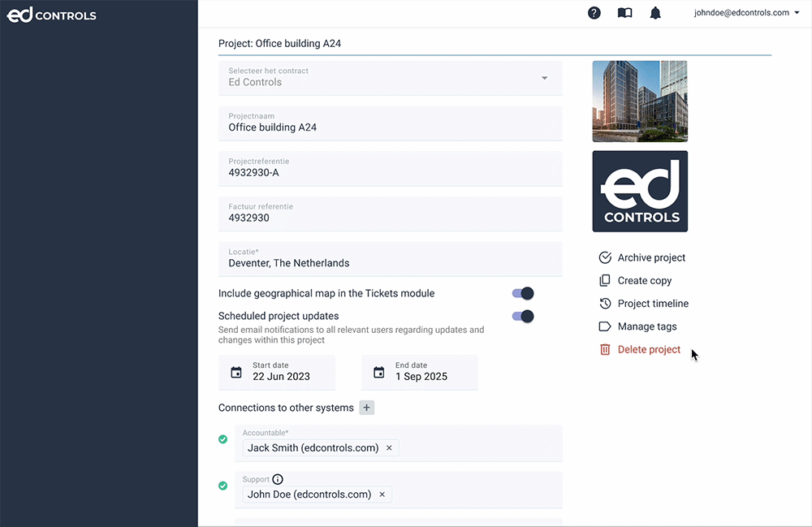Open the johndoe@edcontrols.com account menu
Viewport: 812px width, 527px height.
pyautogui.click(x=746, y=13)
